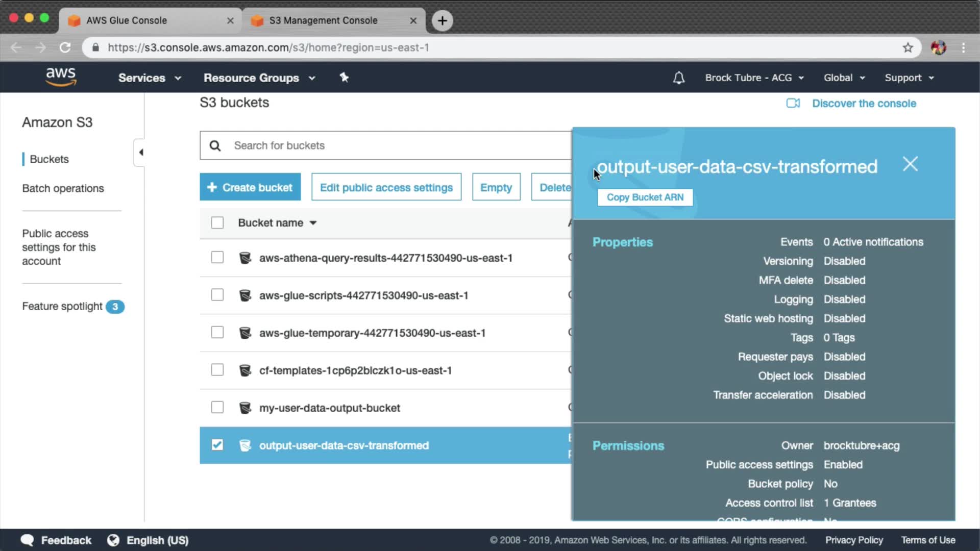Click the Create bucket button
Screen dimensions: 980x551
[x=250, y=187]
